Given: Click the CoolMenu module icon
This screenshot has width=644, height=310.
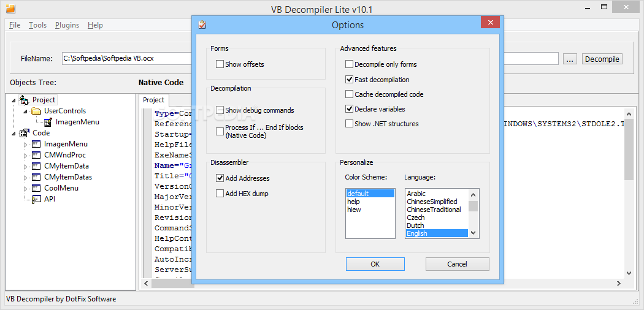Looking at the screenshot, I should tap(36, 188).
